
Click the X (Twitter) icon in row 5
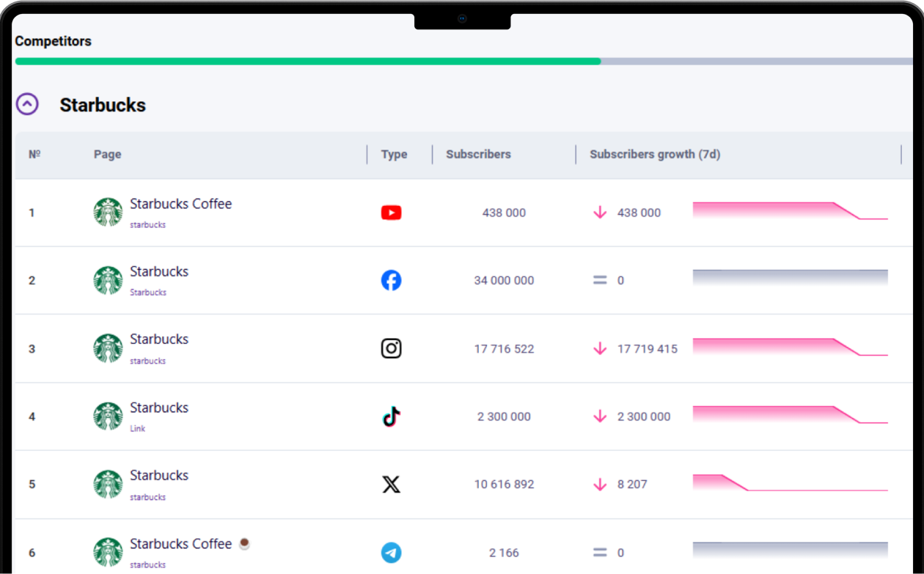[392, 484]
